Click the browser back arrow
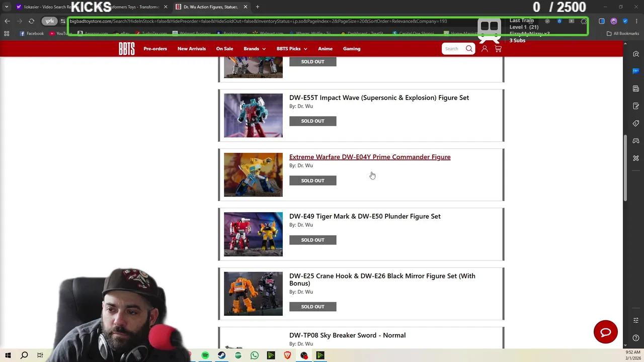This screenshot has height=362, width=644. pos(7,21)
